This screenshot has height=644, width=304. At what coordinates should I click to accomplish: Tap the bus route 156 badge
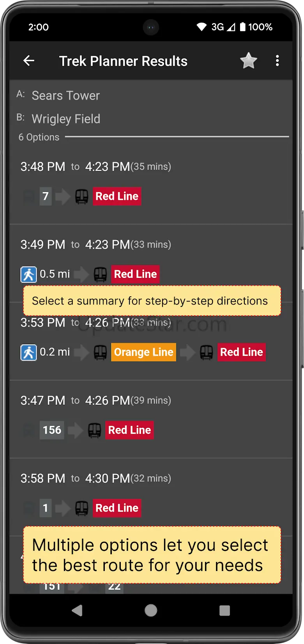52,430
